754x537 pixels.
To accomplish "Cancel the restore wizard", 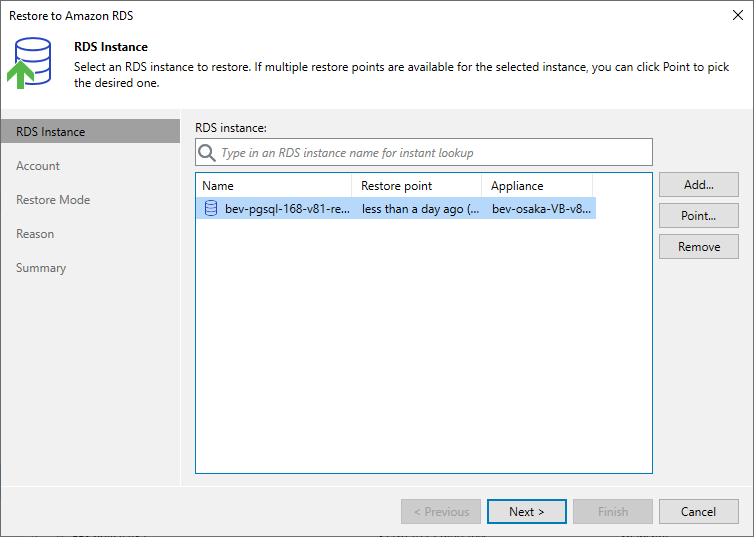I will coord(699,512).
